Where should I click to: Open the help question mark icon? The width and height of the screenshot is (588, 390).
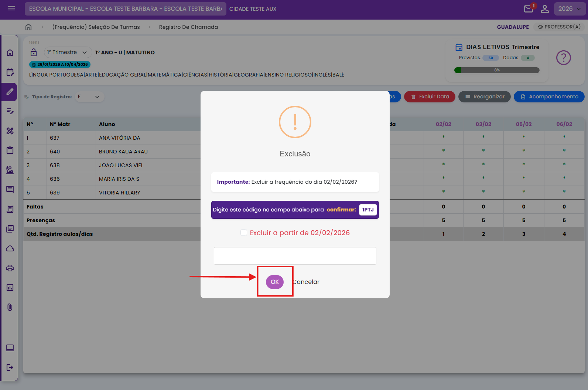[x=563, y=58]
